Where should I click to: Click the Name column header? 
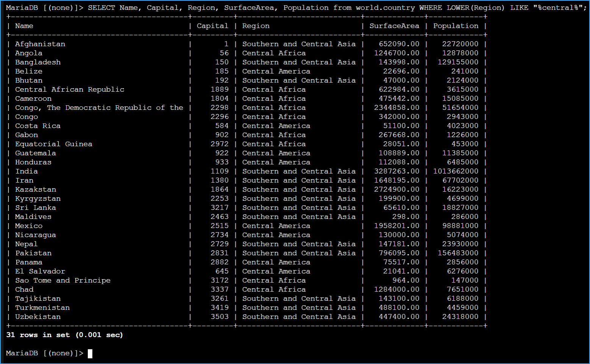[x=23, y=26]
